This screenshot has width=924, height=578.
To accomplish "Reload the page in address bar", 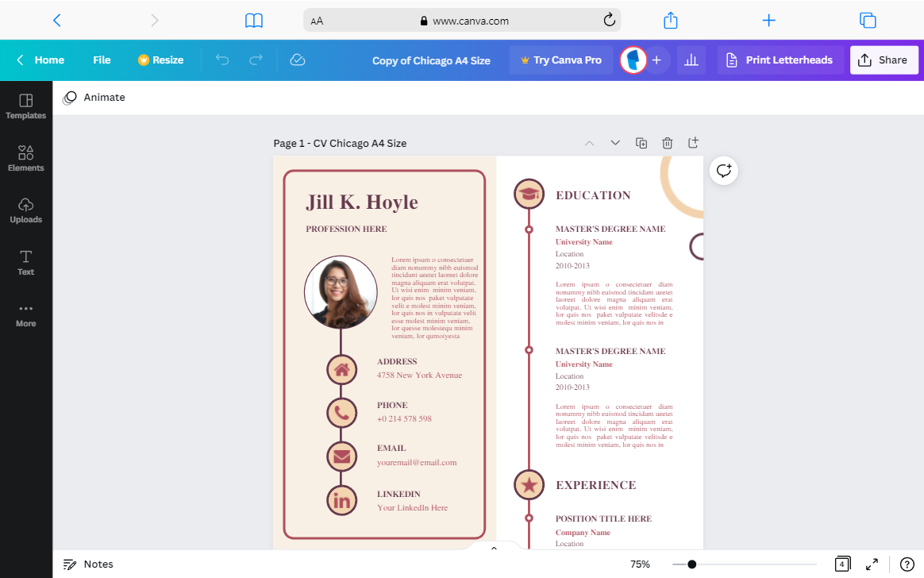I will (x=610, y=20).
